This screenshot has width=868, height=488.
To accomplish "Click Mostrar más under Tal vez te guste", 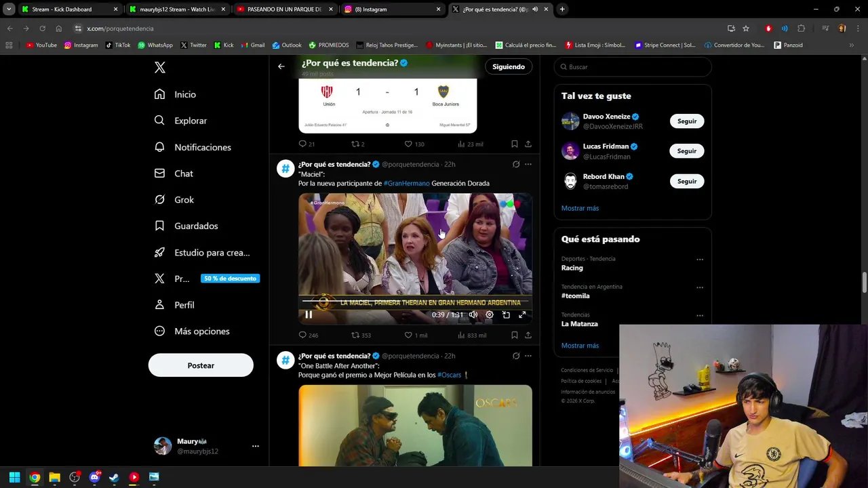I will click(x=580, y=208).
